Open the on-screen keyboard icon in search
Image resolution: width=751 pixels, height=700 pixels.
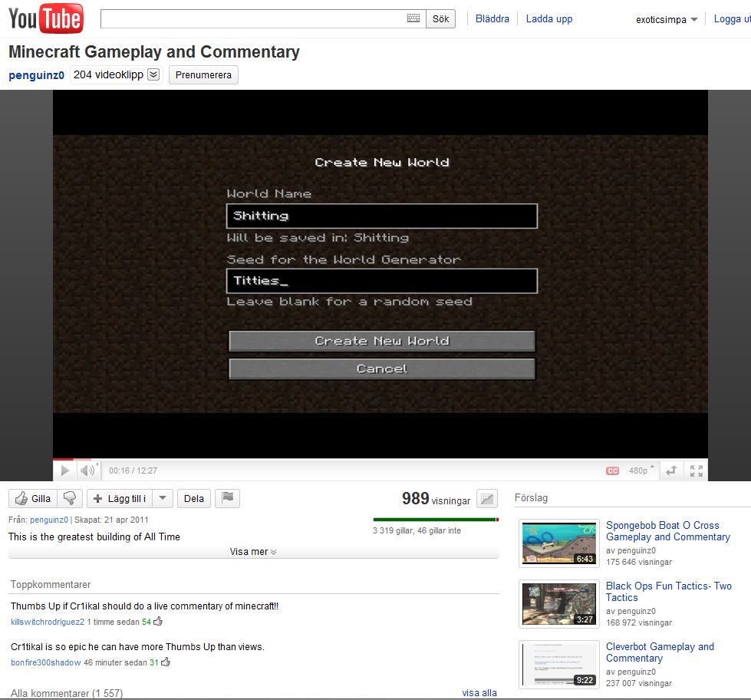pos(413,18)
